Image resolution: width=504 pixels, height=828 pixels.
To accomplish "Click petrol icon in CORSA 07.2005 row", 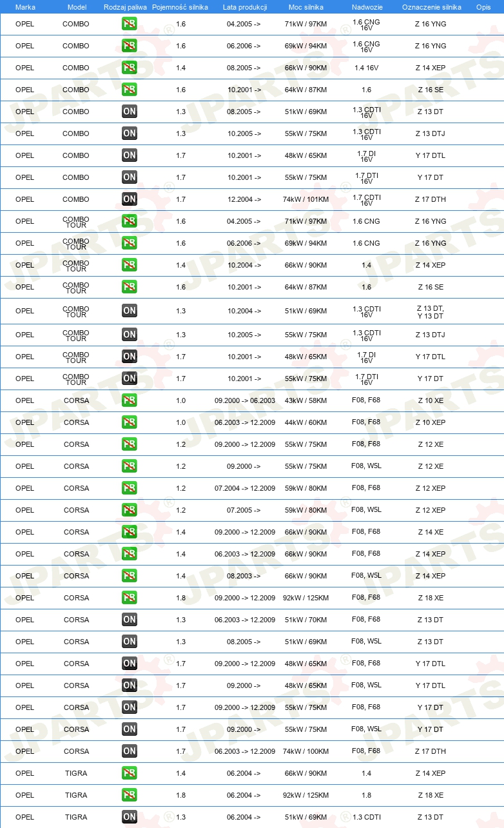I will [130, 510].
